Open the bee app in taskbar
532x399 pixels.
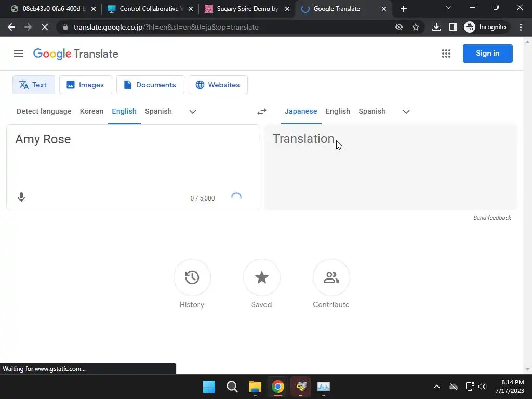click(301, 387)
